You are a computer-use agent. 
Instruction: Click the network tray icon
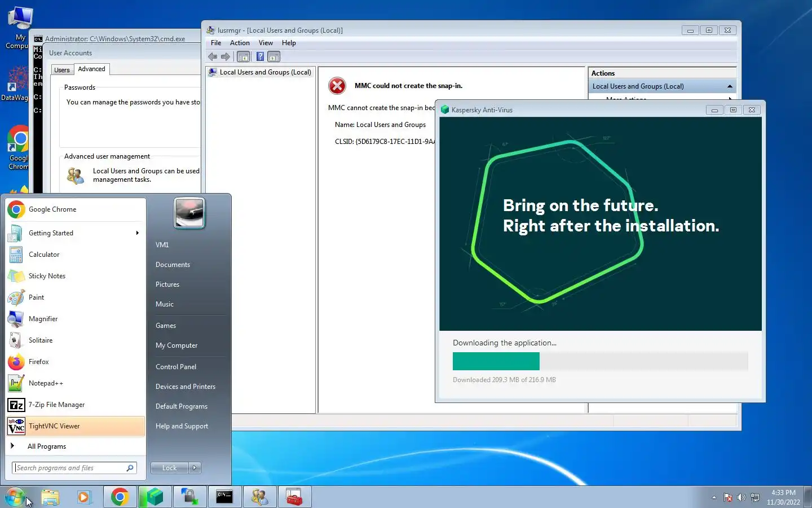tap(755, 497)
